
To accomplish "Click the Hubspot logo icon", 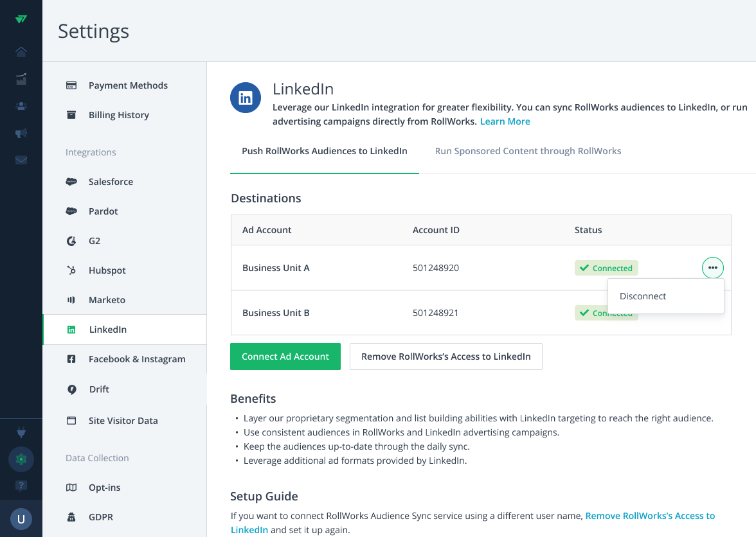I will pyautogui.click(x=71, y=270).
